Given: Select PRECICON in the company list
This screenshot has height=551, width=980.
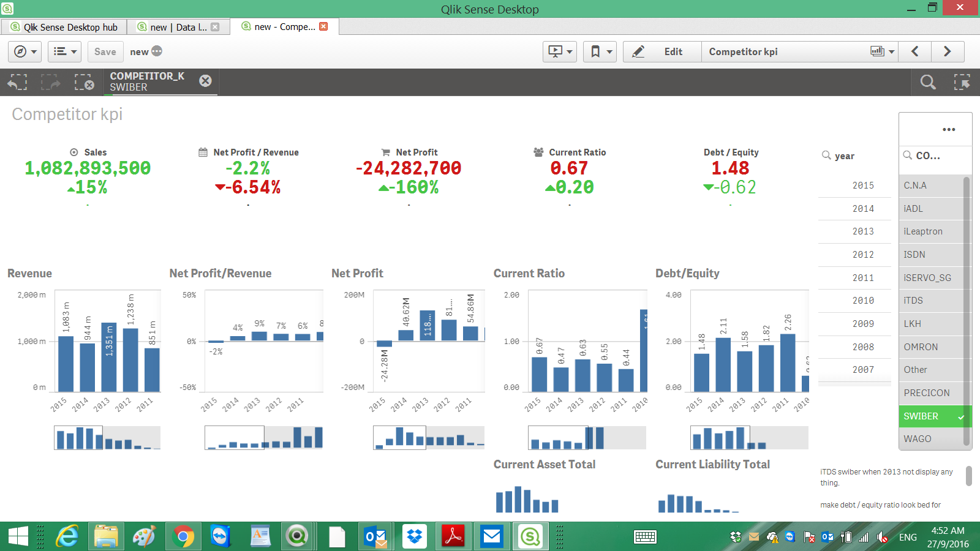Looking at the screenshot, I should coord(931,393).
